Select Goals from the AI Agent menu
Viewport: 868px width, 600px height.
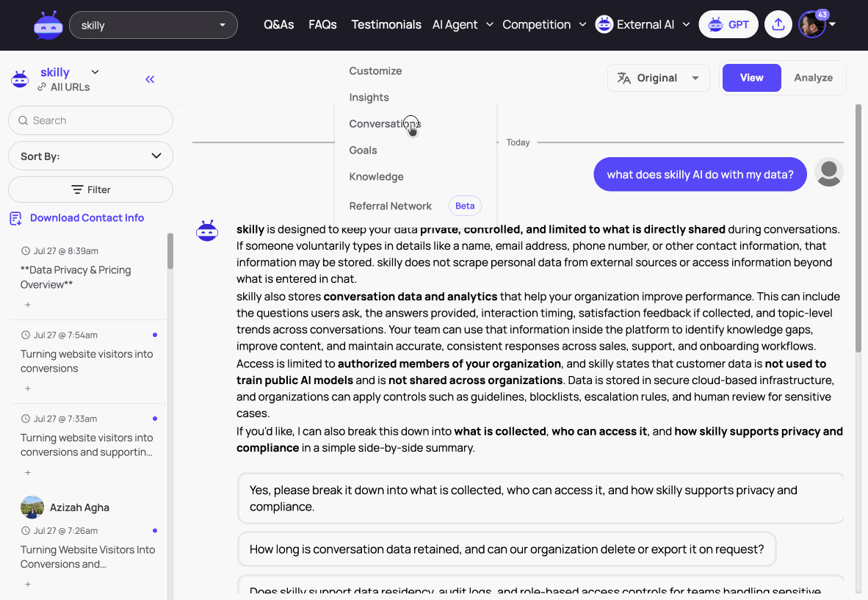point(363,151)
